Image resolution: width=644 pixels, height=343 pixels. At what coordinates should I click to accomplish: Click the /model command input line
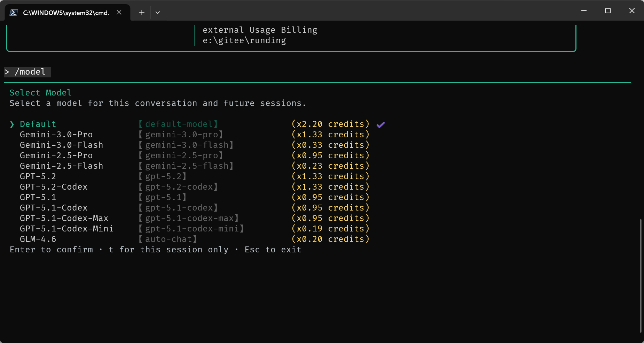click(30, 72)
